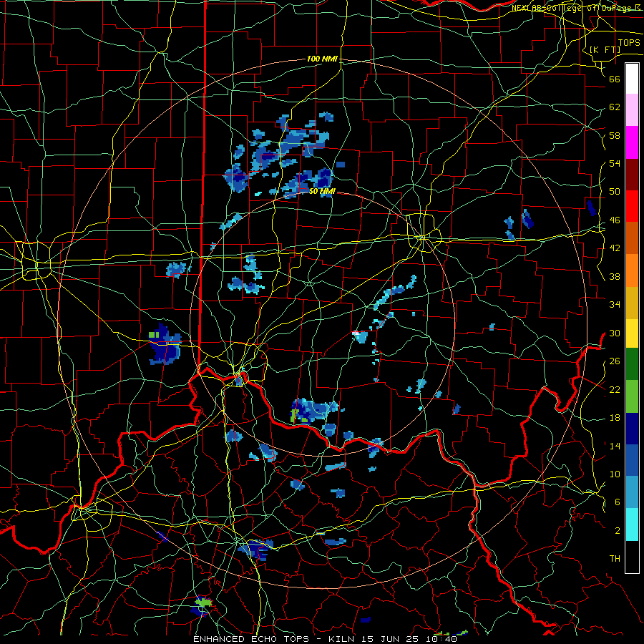Select the 14 value on the tops scale

coord(615,446)
